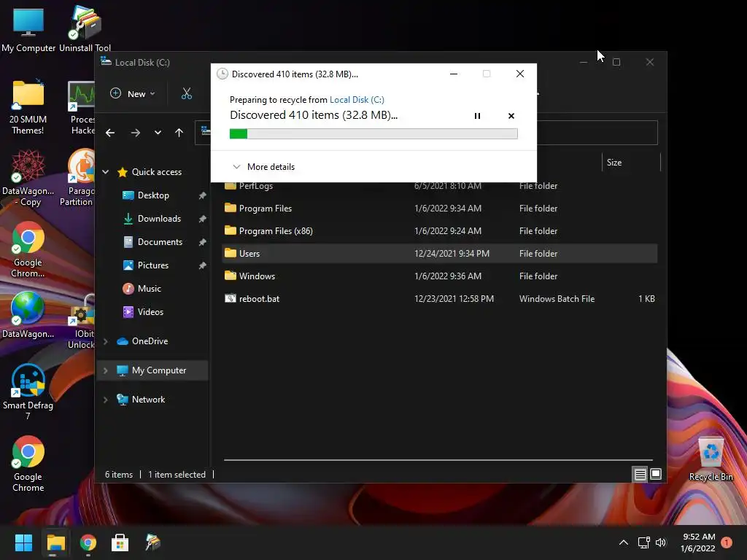
Task: Pause the recycle operation
Action: 477,116
